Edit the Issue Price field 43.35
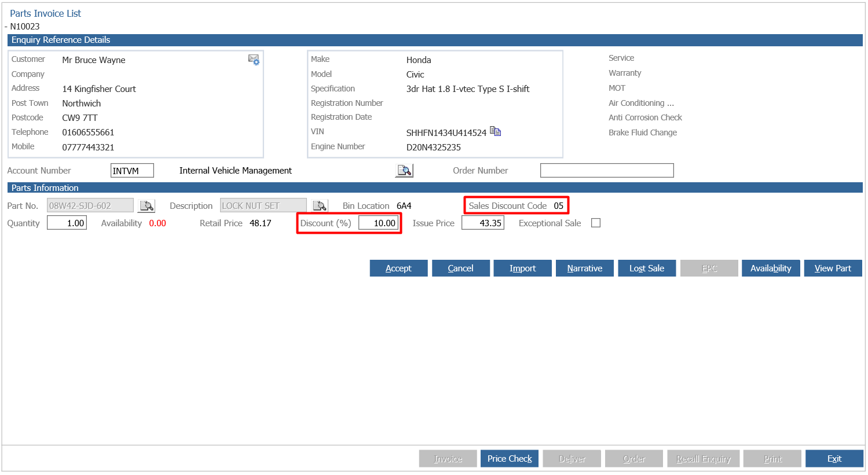 [483, 223]
